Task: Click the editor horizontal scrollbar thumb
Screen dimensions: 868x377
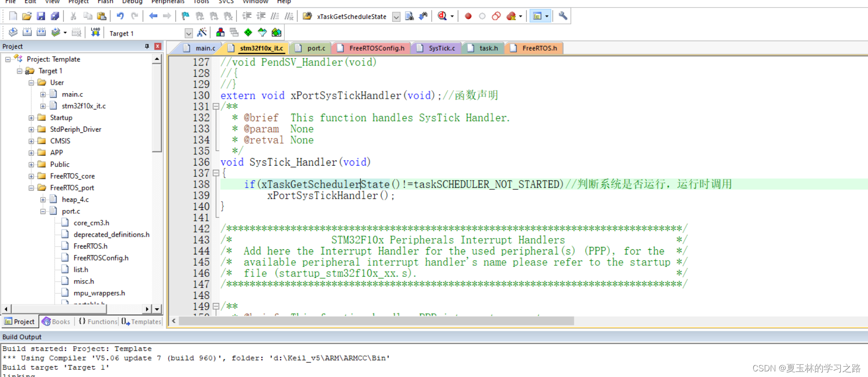Action: (376, 321)
